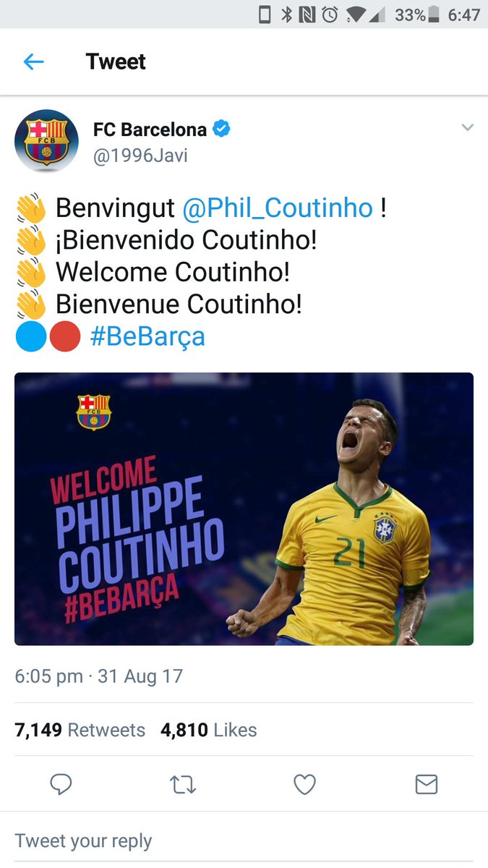Screen dimensions: 488x868
Task: Share tweet via envelope message icon
Action: 427,784
